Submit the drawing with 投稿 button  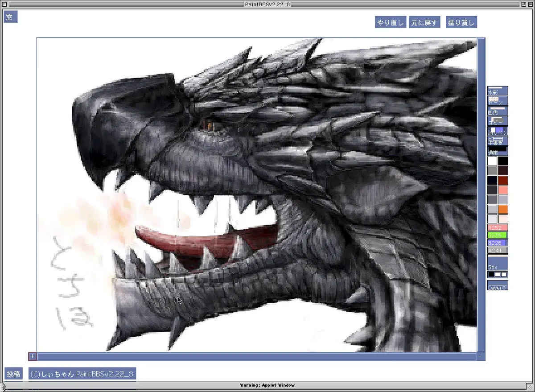point(13,374)
